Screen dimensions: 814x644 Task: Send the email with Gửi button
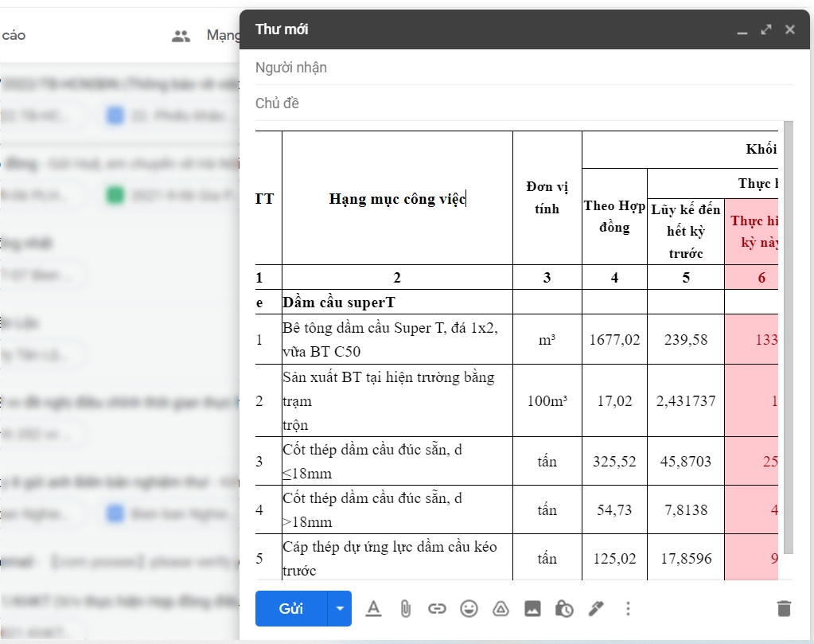pyautogui.click(x=290, y=608)
